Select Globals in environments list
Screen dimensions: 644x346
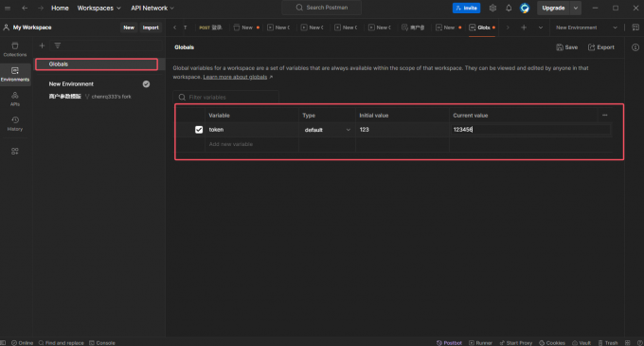click(97, 64)
